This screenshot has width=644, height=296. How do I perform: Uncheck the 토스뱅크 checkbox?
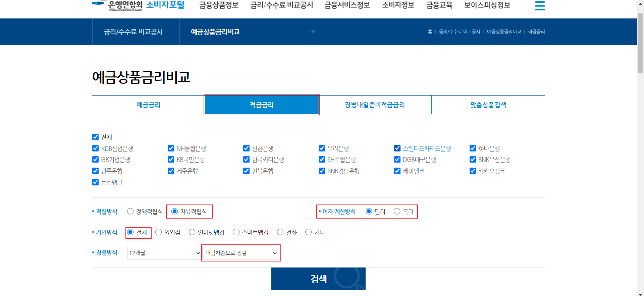click(95, 182)
